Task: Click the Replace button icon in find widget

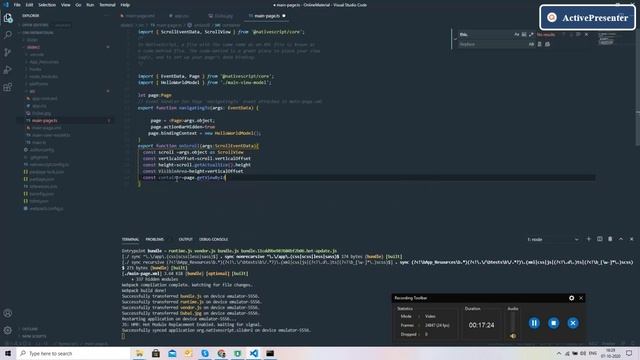Action: [540, 44]
